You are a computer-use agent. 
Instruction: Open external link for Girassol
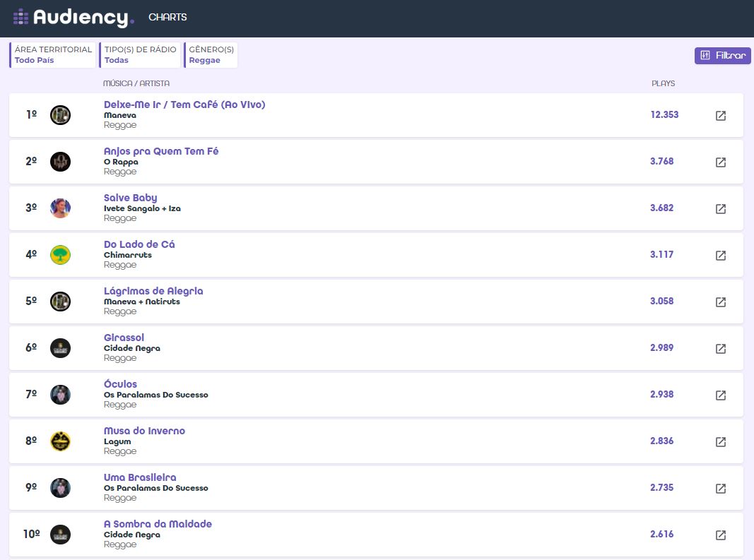coord(720,348)
